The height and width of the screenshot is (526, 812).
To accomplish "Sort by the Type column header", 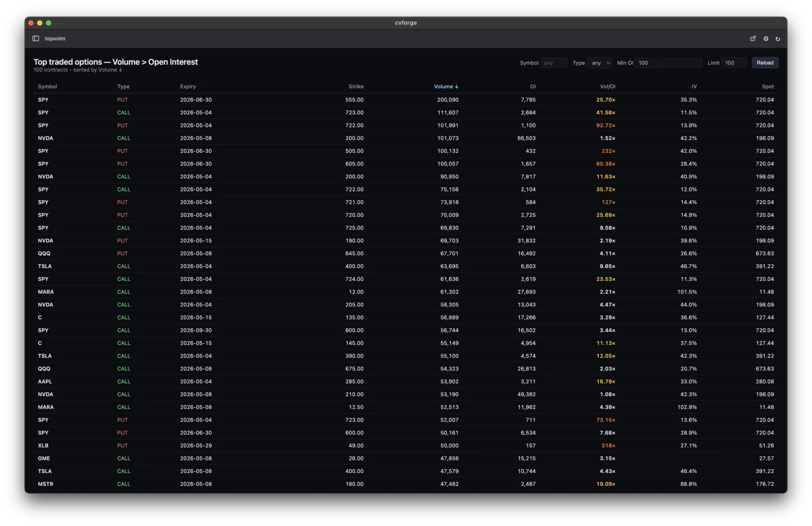I will click(x=123, y=87).
